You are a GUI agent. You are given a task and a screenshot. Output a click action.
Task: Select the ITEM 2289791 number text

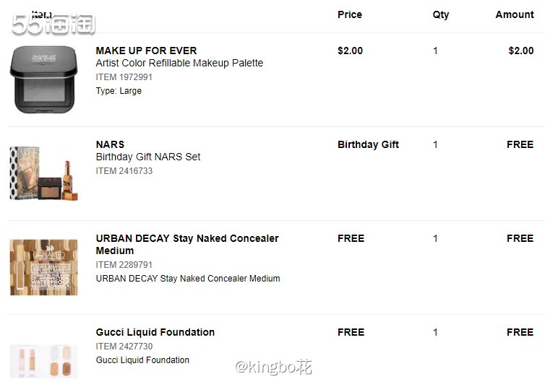[x=124, y=264]
